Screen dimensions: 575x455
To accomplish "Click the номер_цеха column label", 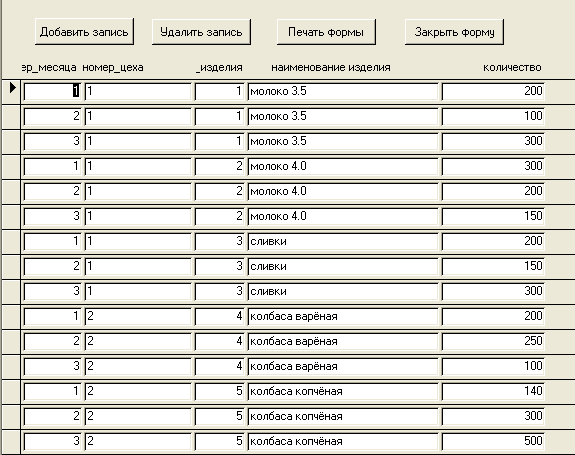I will tap(113, 68).
